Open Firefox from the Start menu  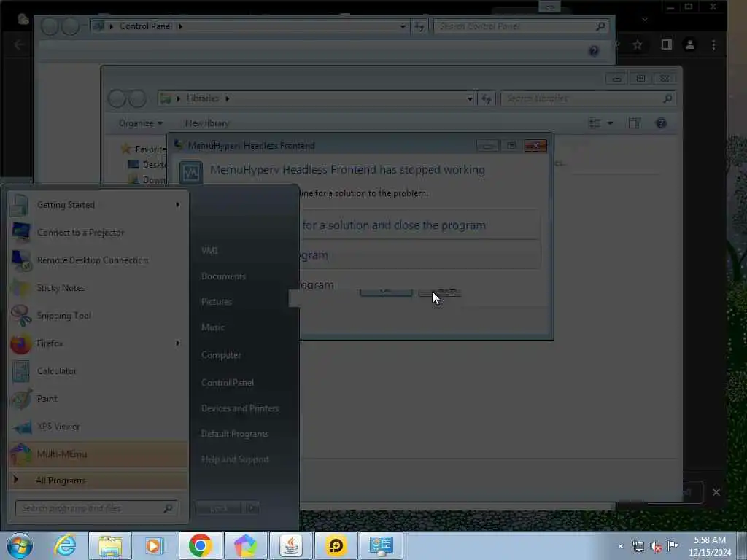coord(98,343)
